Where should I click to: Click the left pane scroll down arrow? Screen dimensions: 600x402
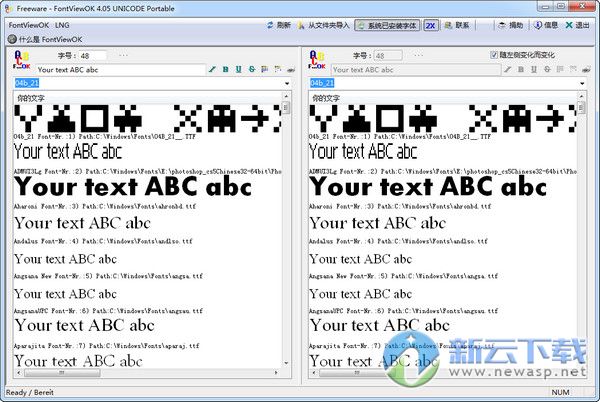[286, 363]
